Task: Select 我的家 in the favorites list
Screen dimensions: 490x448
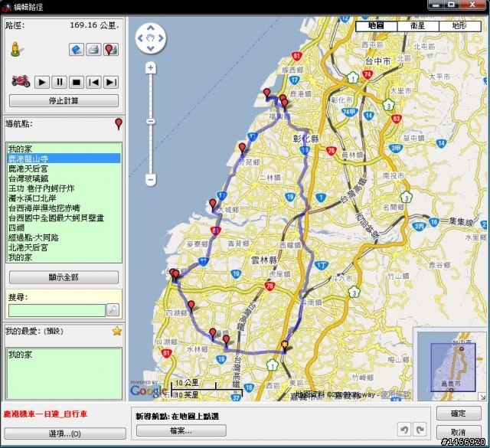Action: (64, 355)
